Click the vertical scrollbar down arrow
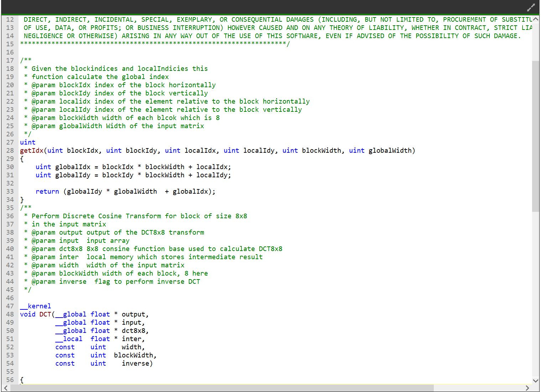This screenshot has width=541, height=392. click(x=535, y=380)
